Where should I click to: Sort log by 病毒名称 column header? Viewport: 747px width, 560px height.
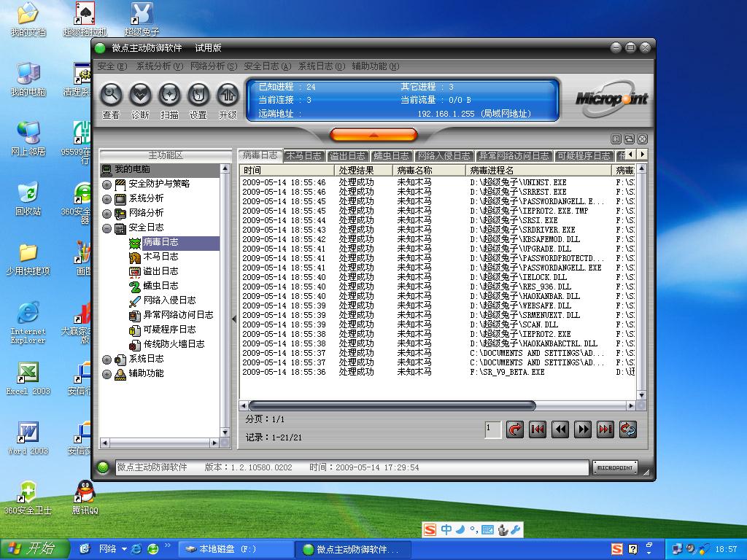coord(429,171)
